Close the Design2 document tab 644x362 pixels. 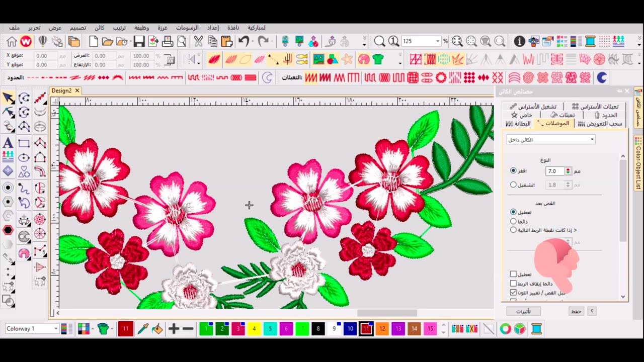(x=77, y=90)
